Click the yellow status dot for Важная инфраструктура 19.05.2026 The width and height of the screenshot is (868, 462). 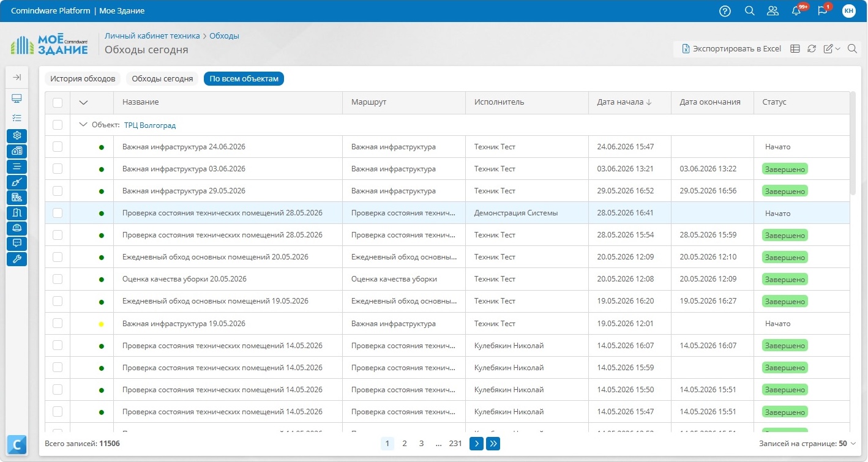click(x=101, y=324)
